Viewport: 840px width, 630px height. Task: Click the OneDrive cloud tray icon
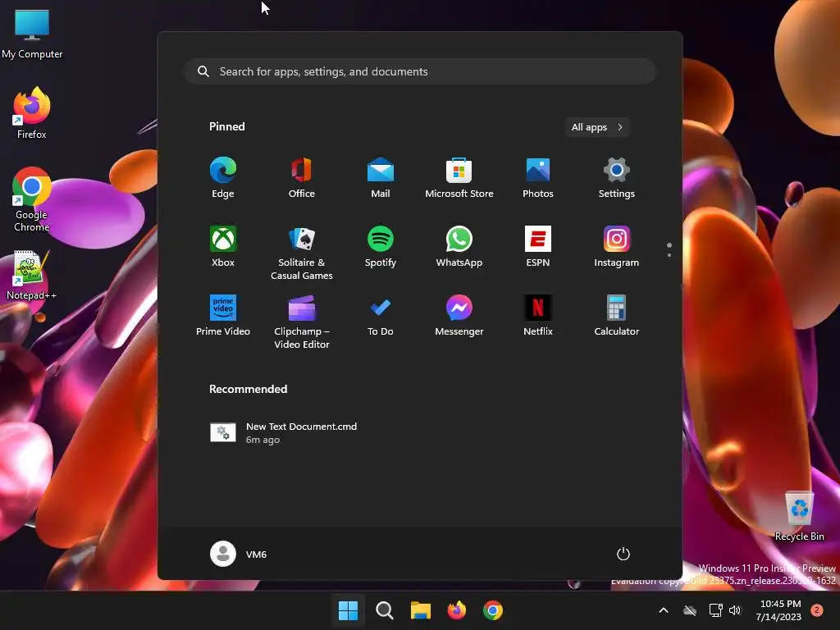point(690,610)
